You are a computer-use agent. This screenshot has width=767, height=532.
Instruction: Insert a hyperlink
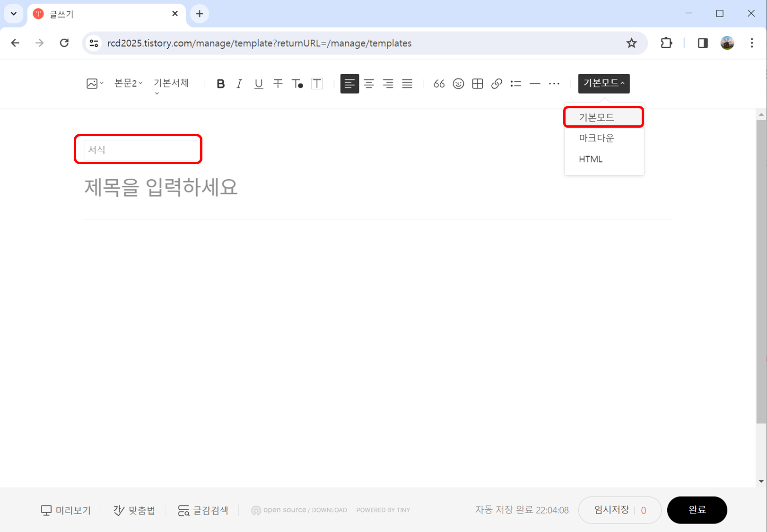[497, 84]
